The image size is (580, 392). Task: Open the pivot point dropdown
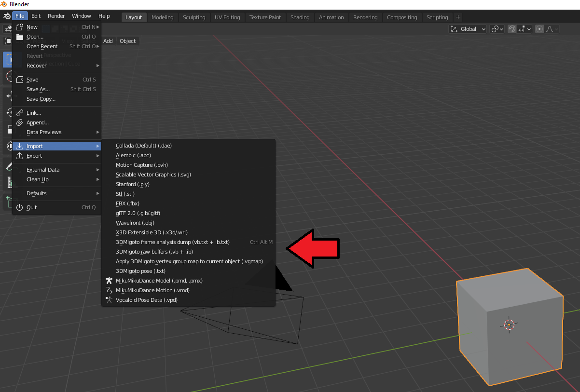coord(497,29)
